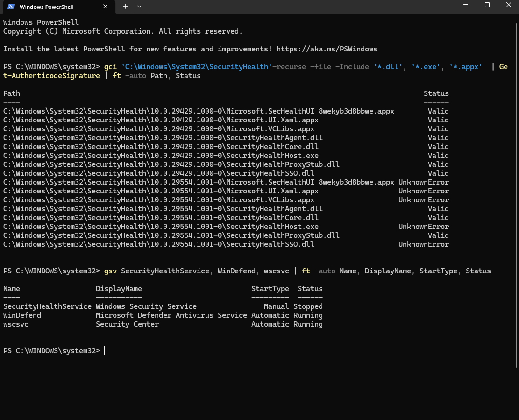Place cursor at the final empty prompt
This screenshot has height=420, width=519.
[x=105, y=351]
